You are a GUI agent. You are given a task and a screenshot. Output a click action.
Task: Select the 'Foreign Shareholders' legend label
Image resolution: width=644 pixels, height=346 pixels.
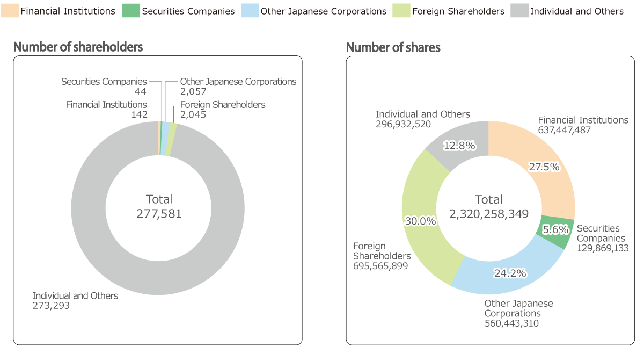click(458, 11)
